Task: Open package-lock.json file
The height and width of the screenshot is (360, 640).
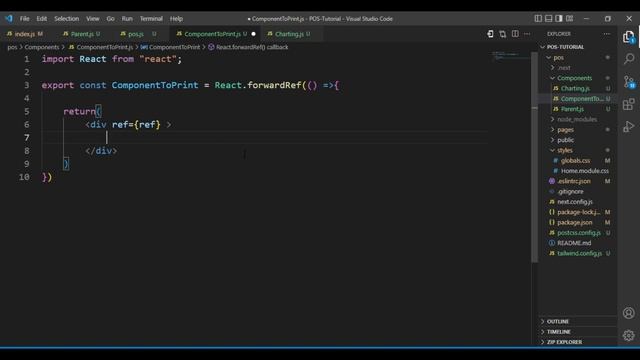Action: (578, 212)
